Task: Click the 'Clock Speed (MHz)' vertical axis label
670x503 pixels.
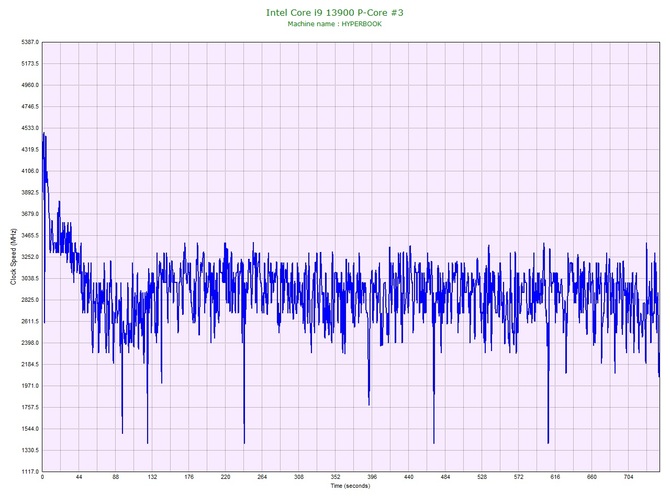Action: coord(13,257)
